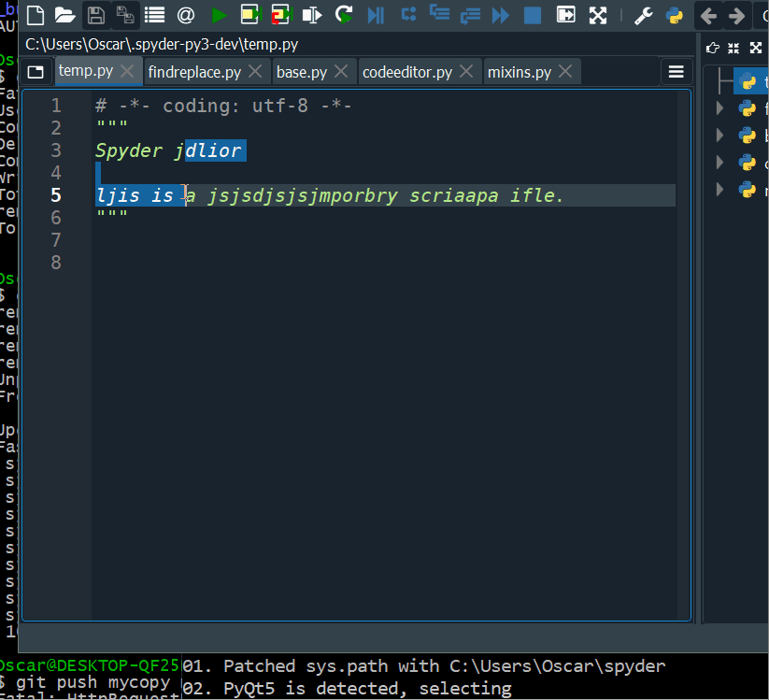Click 'Oscar@DESKTOP-QF25' terminal prompt

[x=90, y=665]
